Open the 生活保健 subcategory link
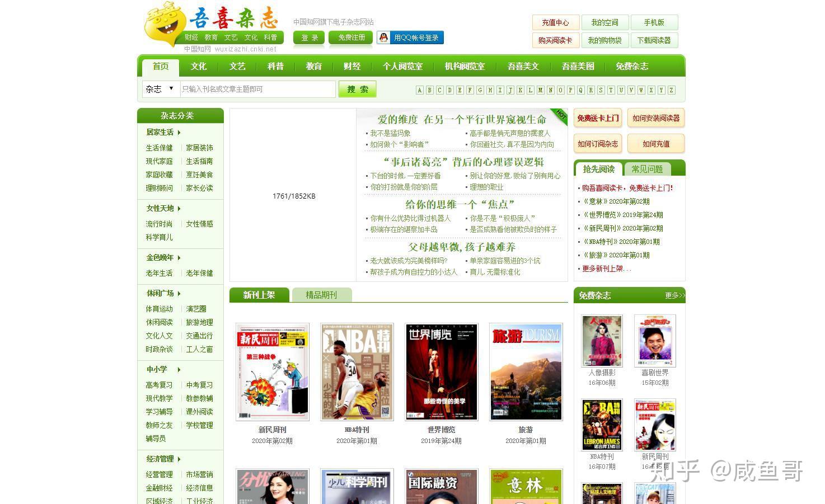 160,148
